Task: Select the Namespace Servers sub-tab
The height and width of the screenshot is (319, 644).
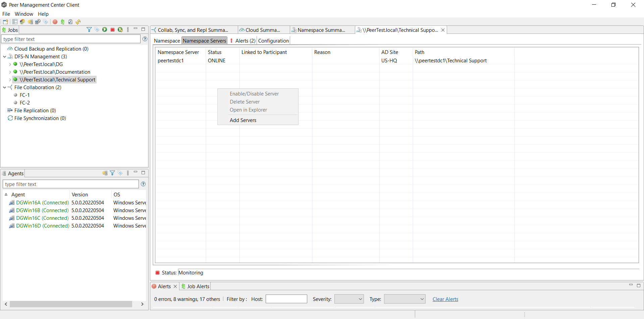Action: tap(205, 41)
